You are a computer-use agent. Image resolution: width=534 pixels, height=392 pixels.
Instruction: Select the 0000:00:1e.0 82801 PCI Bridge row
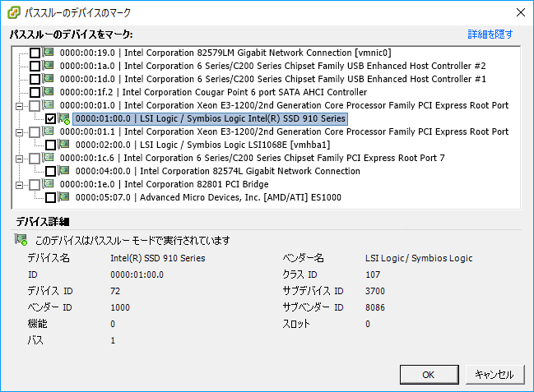coord(165,184)
